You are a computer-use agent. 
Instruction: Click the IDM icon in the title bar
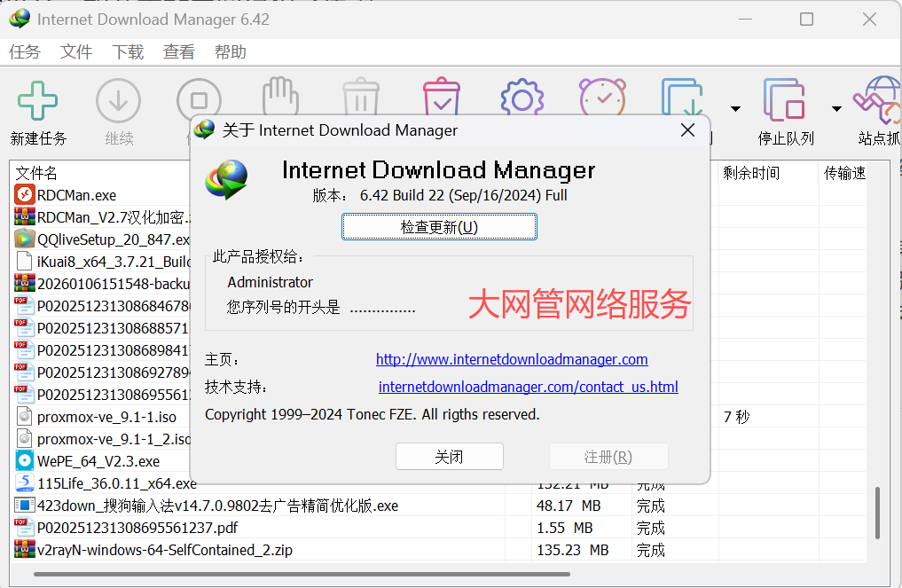(x=19, y=19)
